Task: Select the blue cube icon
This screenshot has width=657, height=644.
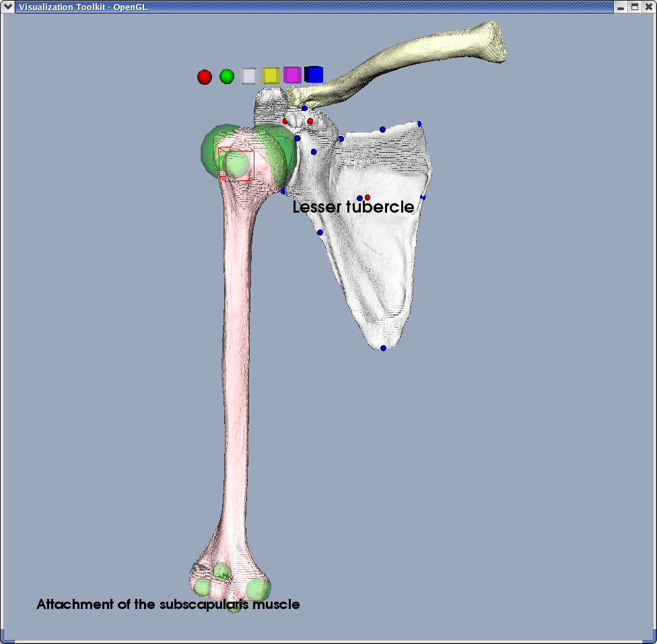Action: [314, 74]
